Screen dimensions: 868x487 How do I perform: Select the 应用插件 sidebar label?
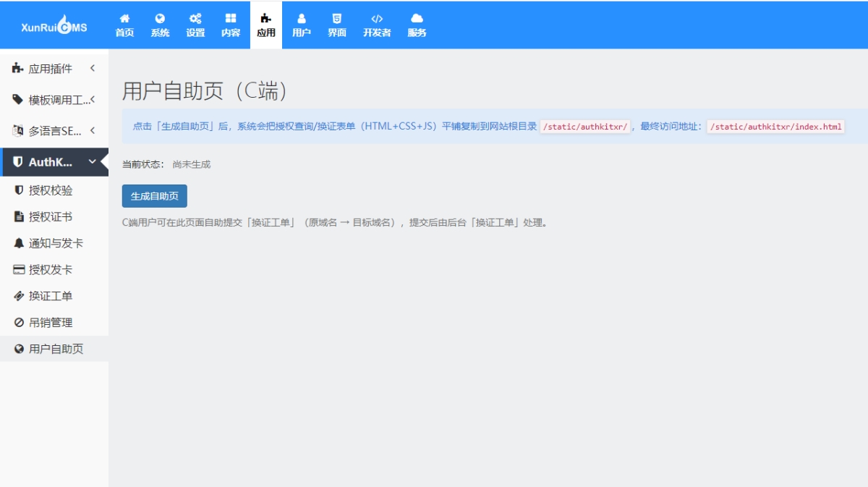(51, 69)
